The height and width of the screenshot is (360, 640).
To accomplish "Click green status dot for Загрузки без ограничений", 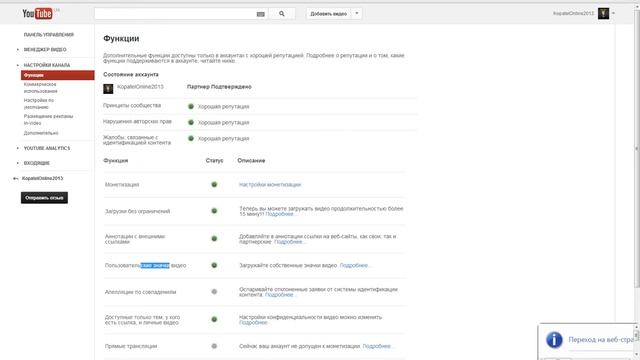I will 214,211.
